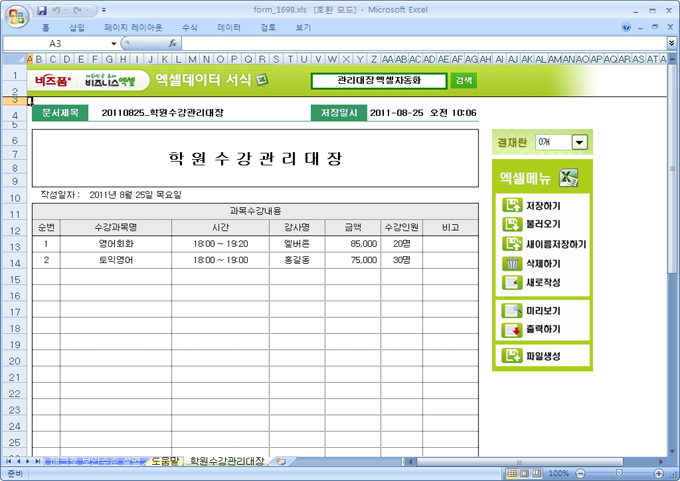Viewport: 680px width, 481px height.
Task: Click the 파일생성 create file icon
Action: pos(512,356)
